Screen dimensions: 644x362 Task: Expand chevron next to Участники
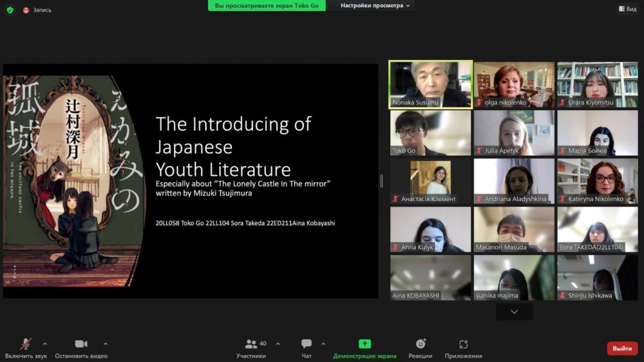pyautogui.click(x=278, y=343)
